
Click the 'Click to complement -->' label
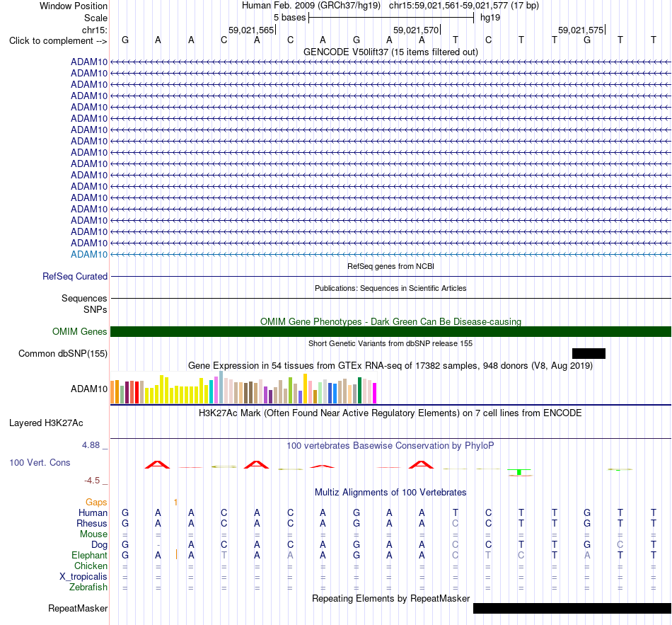coord(58,41)
